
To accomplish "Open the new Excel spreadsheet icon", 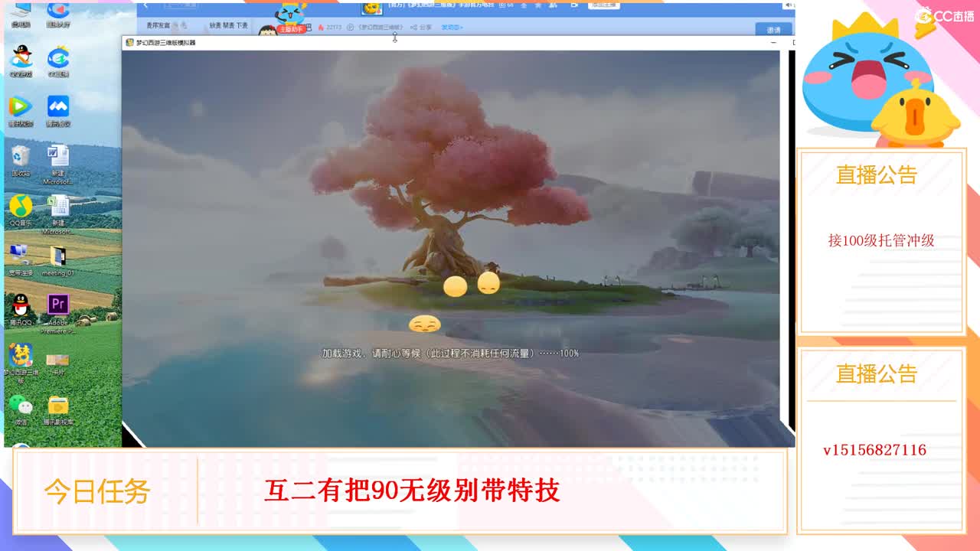I will click(x=58, y=214).
